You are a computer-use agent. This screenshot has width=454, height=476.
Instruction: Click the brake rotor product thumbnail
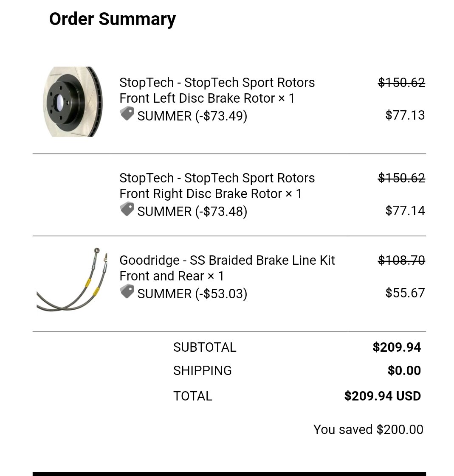coord(73,102)
